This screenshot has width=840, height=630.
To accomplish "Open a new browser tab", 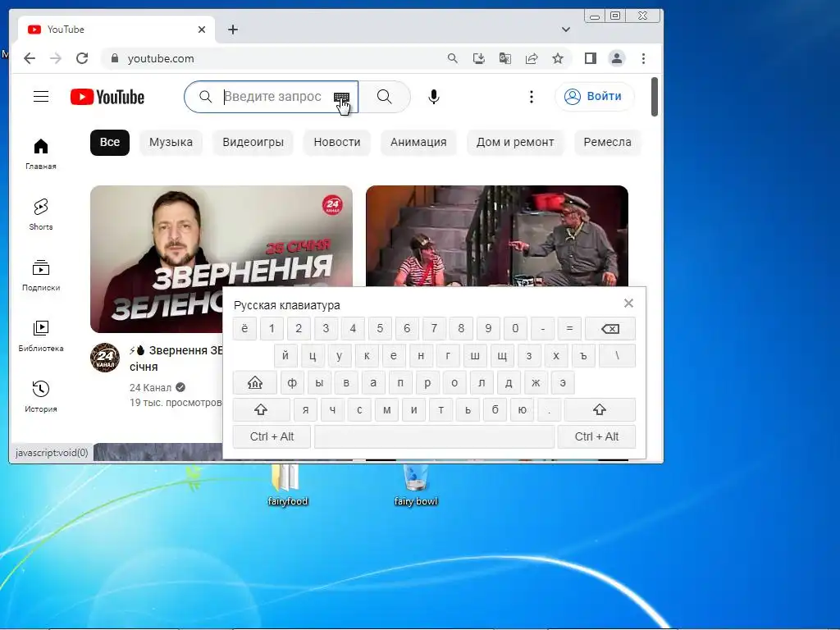I will point(232,30).
